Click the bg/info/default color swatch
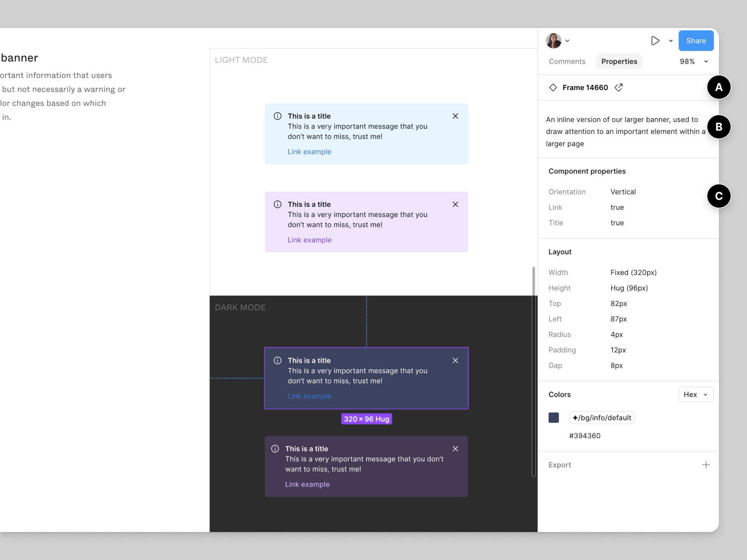The image size is (747, 560). (554, 418)
